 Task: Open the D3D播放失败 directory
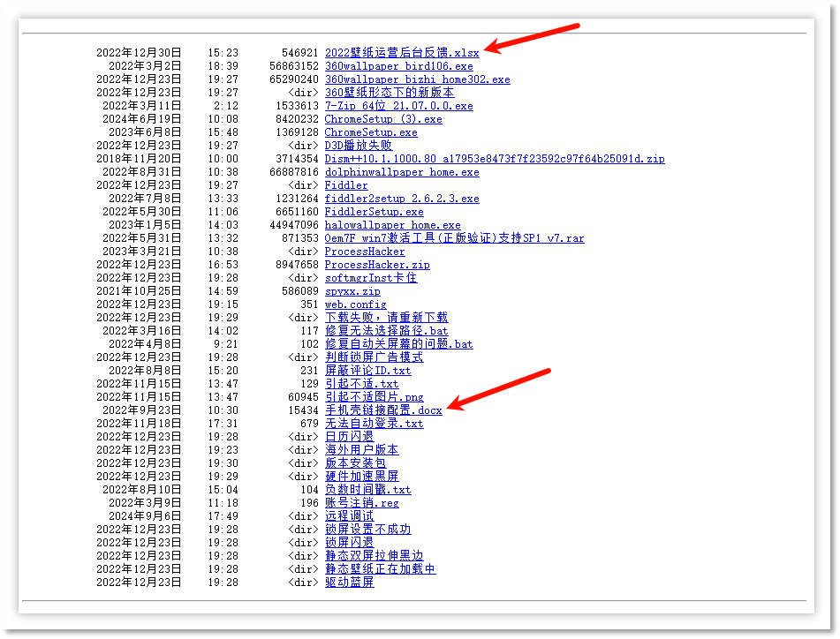click(358, 146)
